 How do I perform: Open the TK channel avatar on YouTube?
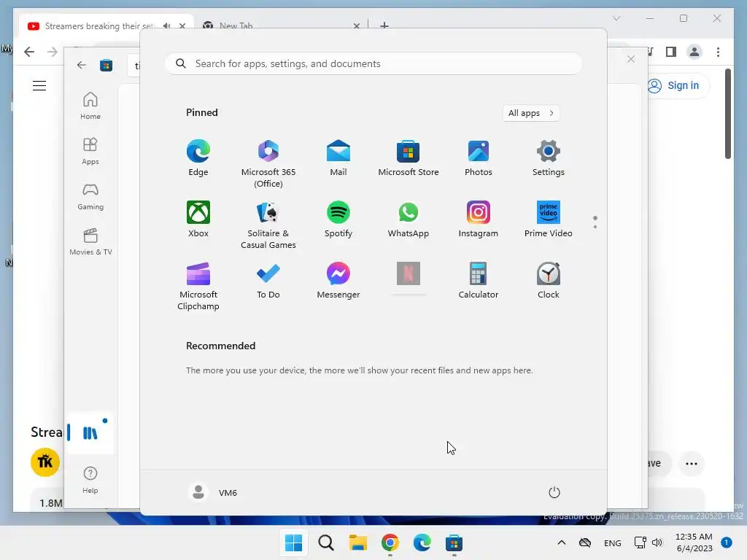(45, 462)
